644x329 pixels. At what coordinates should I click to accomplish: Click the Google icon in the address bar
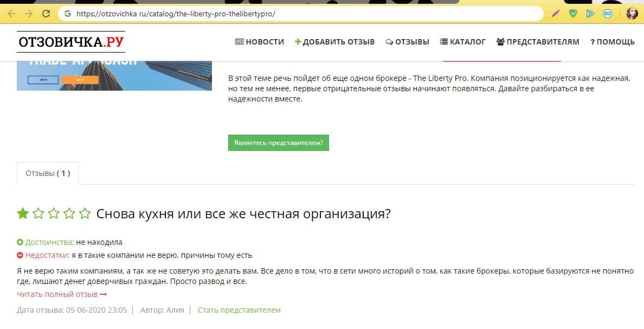coord(68,14)
